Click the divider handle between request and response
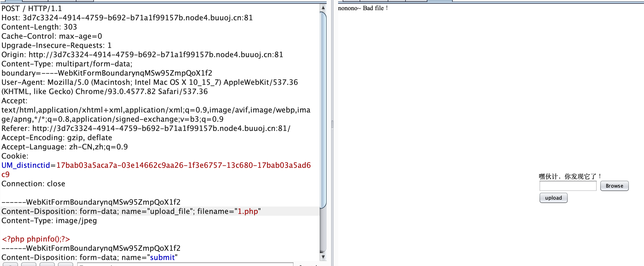 click(x=332, y=124)
